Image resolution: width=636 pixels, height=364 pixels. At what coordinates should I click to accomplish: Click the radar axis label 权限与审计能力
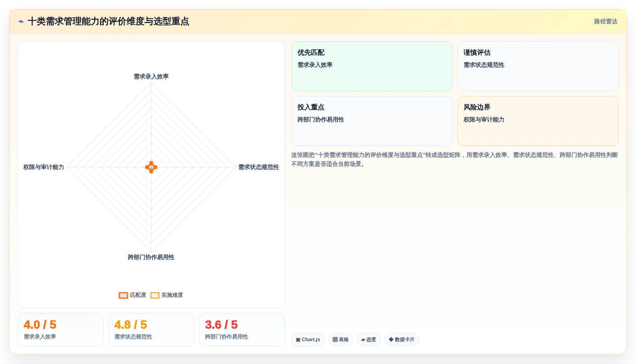click(44, 167)
